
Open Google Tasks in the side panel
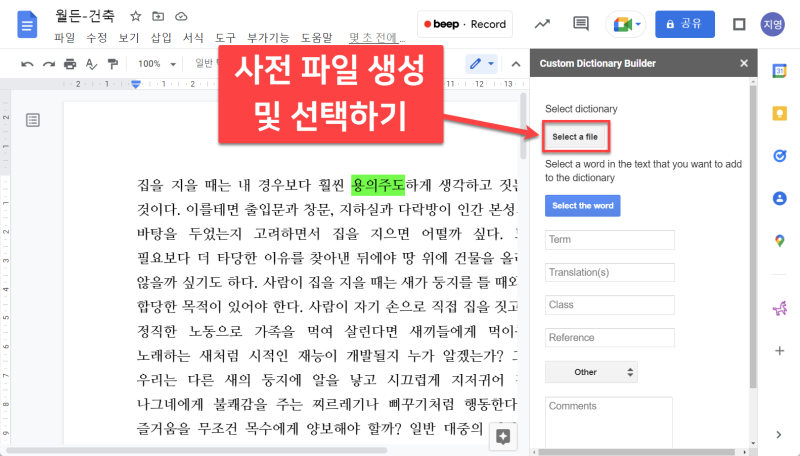780,156
